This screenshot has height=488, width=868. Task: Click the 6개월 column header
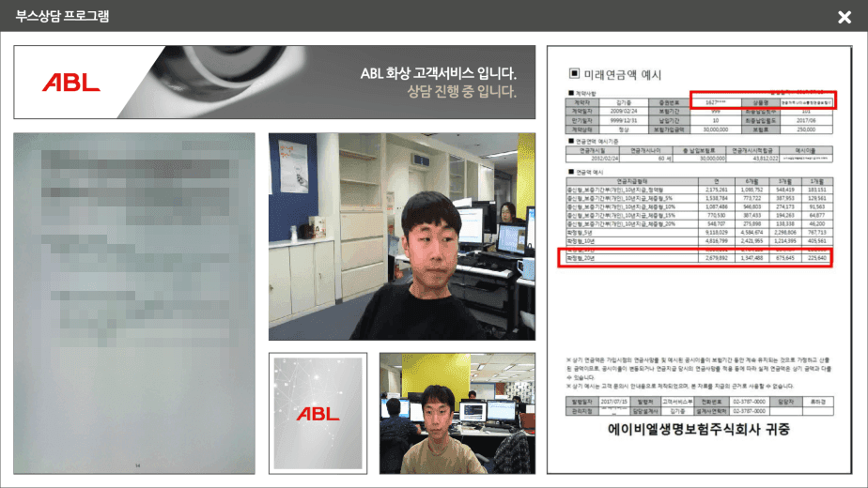pos(752,181)
